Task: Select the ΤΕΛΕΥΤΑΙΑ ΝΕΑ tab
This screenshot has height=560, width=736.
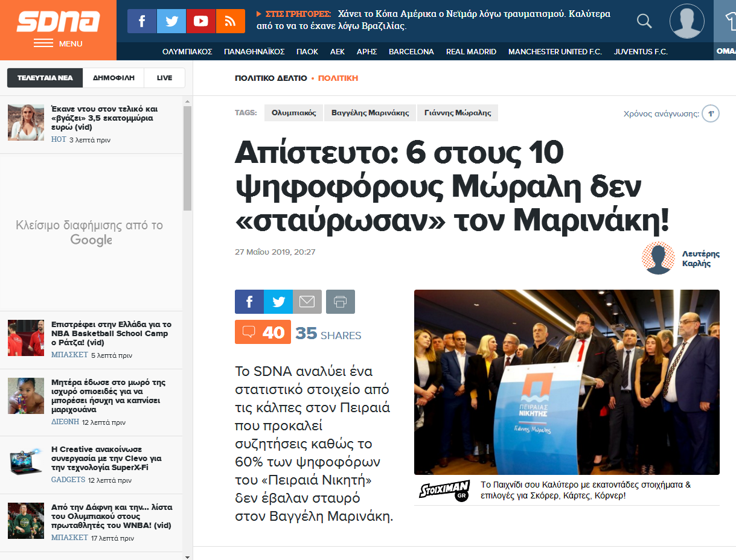Action: coord(45,78)
